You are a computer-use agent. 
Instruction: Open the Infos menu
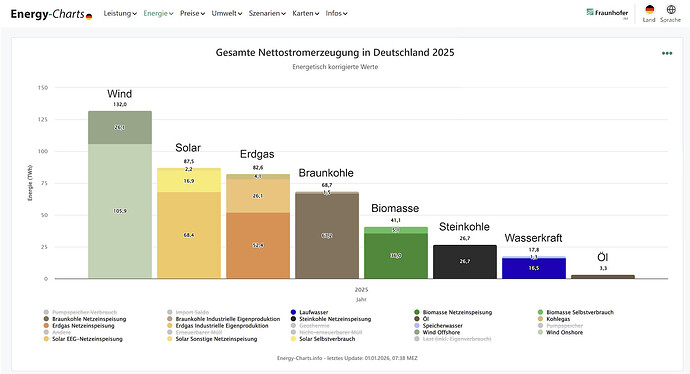coord(336,14)
